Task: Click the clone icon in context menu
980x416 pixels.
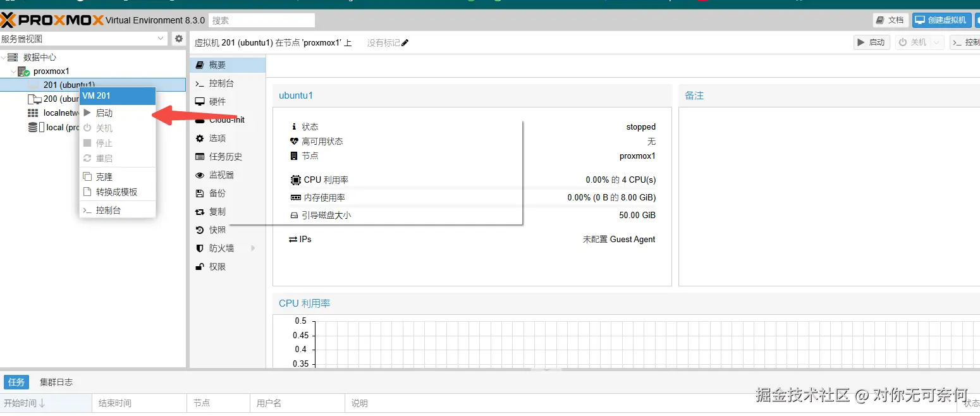Action: point(87,176)
